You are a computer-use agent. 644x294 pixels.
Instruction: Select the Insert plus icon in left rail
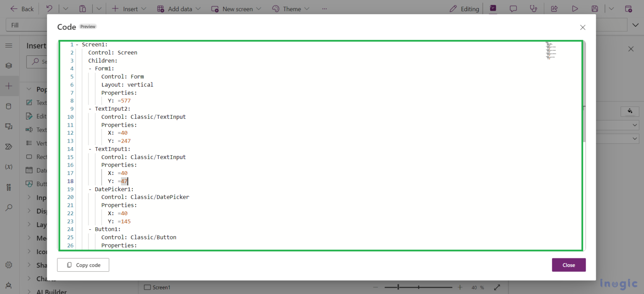(x=9, y=86)
